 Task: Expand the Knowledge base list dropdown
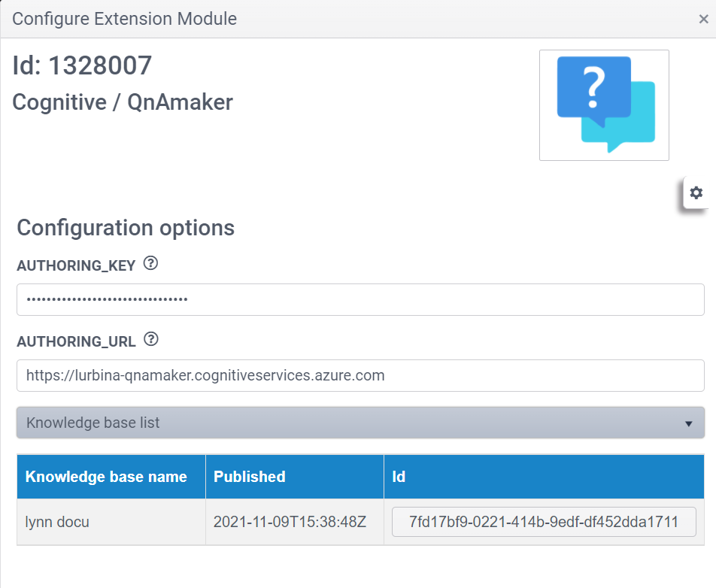[x=361, y=423]
